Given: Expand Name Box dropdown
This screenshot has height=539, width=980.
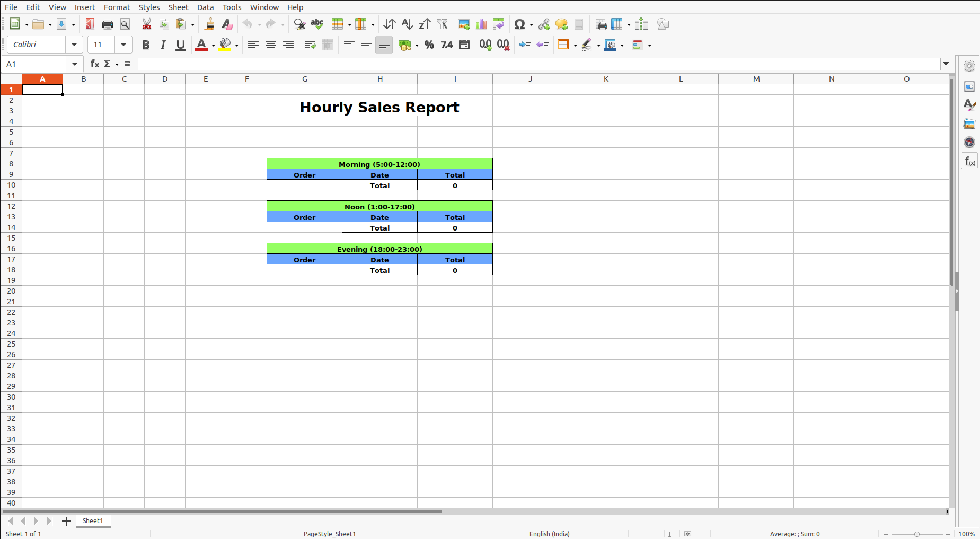Looking at the screenshot, I should tap(75, 64).
